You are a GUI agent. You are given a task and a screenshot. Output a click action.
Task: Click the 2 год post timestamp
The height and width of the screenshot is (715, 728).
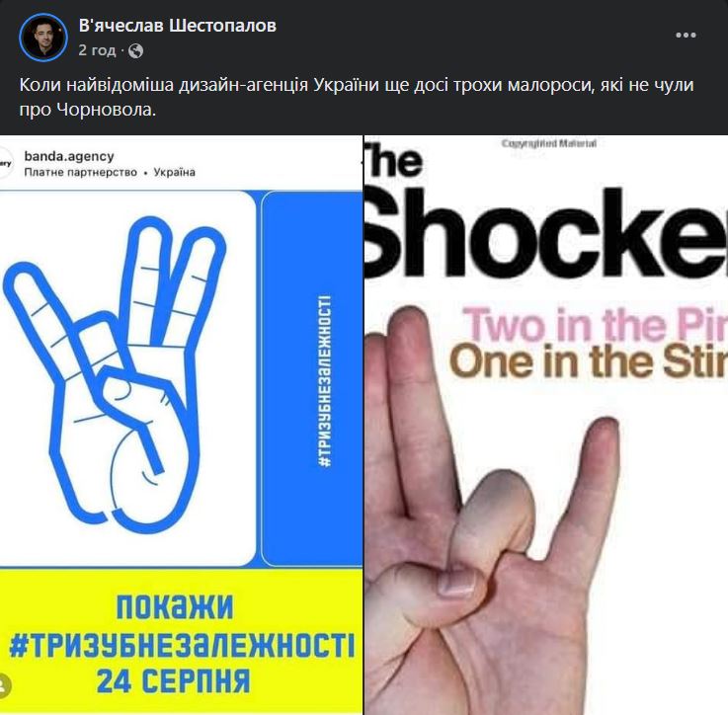pos(97,50)
